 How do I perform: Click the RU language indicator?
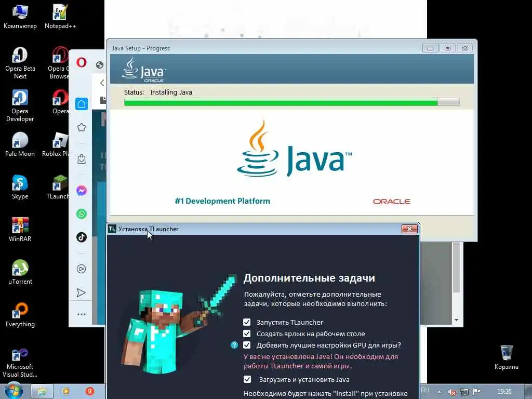pos(425,390)
